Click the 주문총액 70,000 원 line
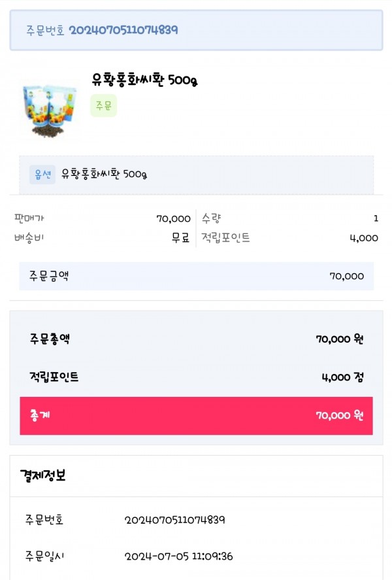392x580 pixels. click(196, 339)
